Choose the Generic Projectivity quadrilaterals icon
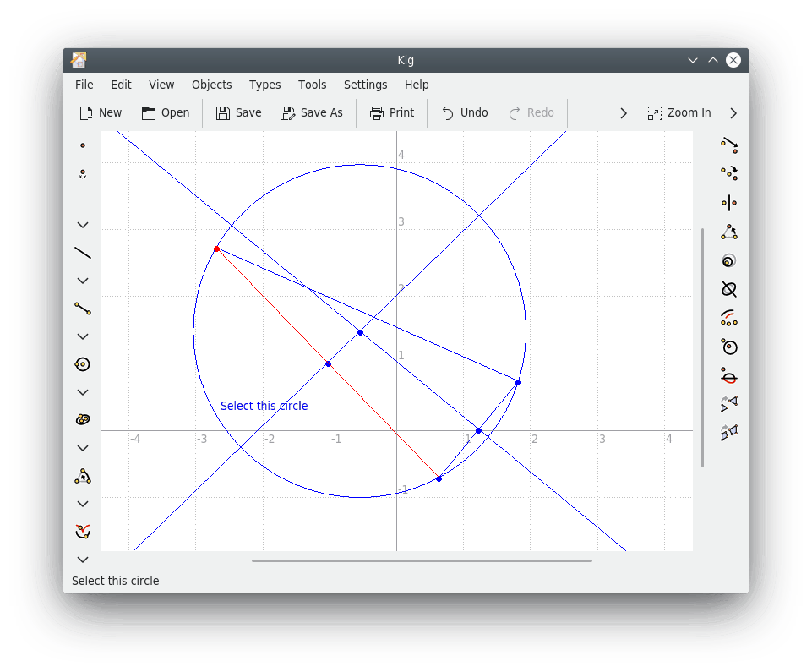812x672 pixels. click(x=729, y=432)
